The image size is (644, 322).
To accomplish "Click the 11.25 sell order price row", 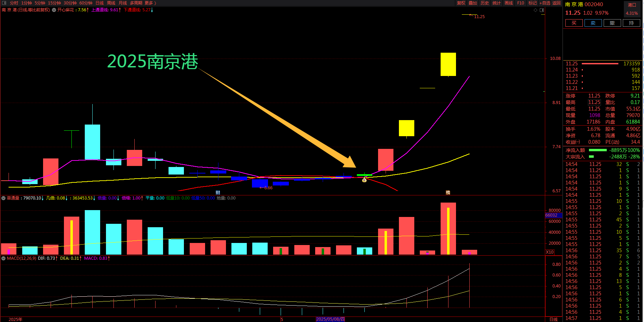I will tap(603, 64).
